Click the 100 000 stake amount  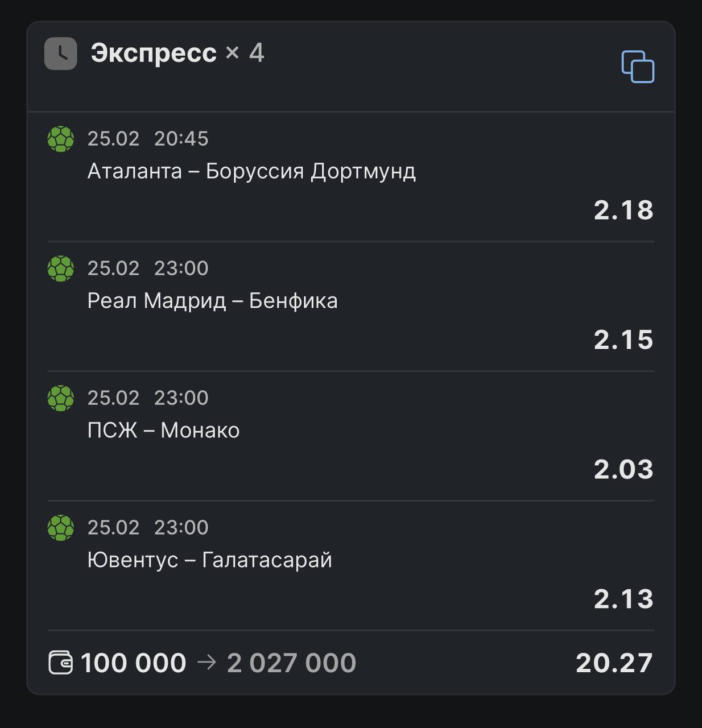click(134, 663)
